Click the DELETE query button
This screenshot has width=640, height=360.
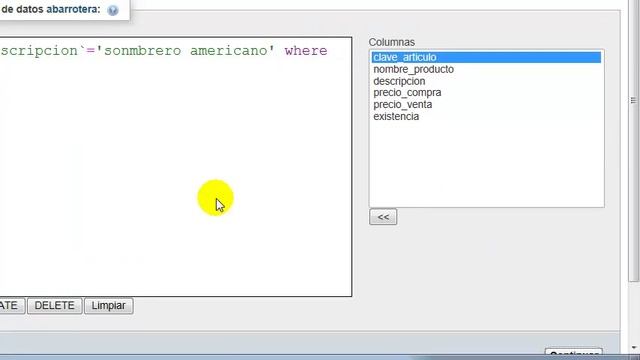point(54,306)
